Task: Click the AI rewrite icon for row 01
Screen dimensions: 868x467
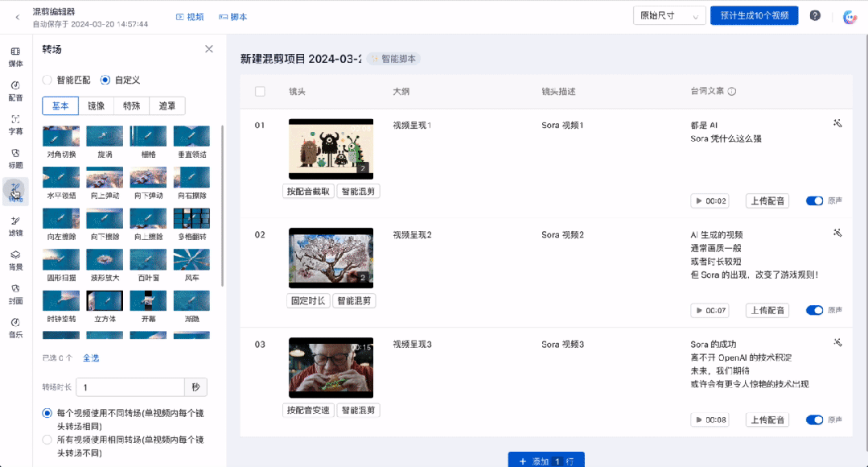Action: click(837, 123)
